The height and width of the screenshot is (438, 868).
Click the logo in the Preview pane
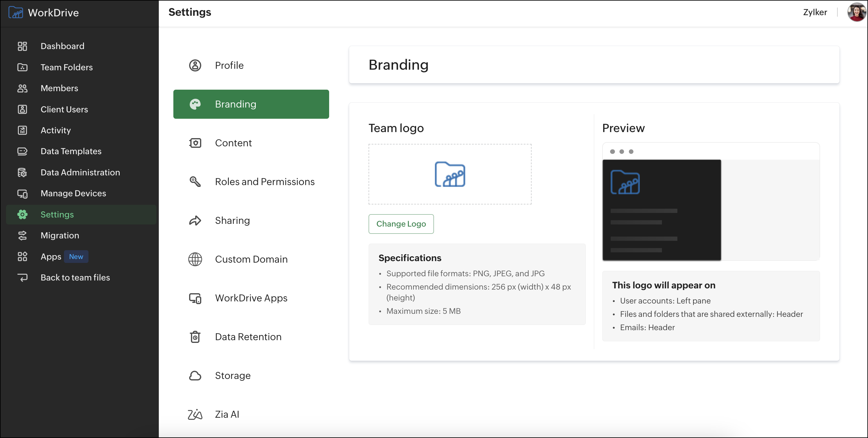click(625, 182)
